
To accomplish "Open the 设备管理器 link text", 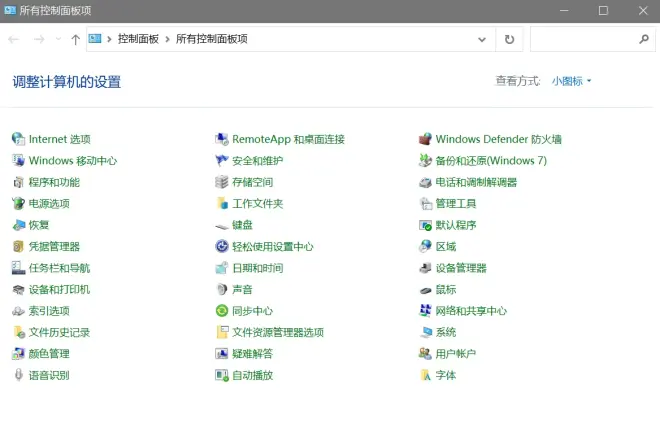I will (x=461, y=268).
